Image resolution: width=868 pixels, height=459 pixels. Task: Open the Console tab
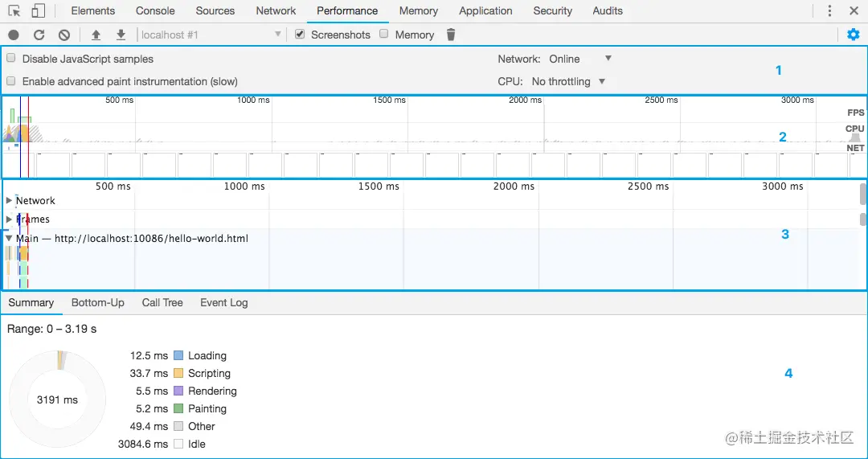point(155,10)
